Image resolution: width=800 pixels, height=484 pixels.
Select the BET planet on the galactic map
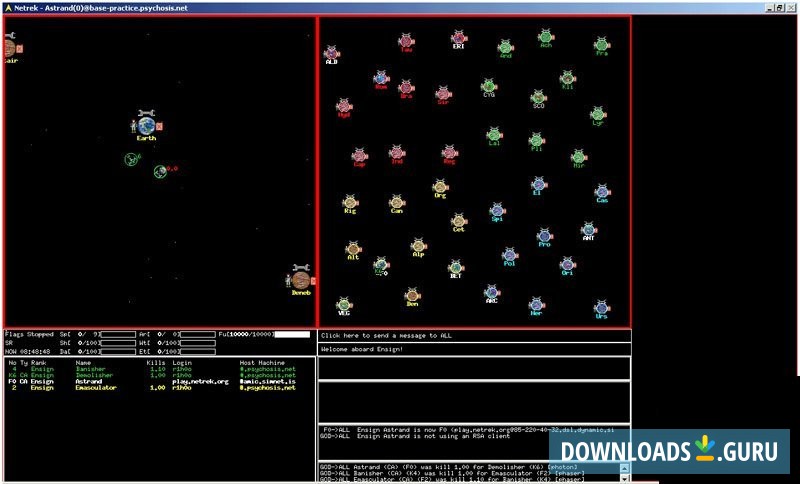tap(456, 267)
